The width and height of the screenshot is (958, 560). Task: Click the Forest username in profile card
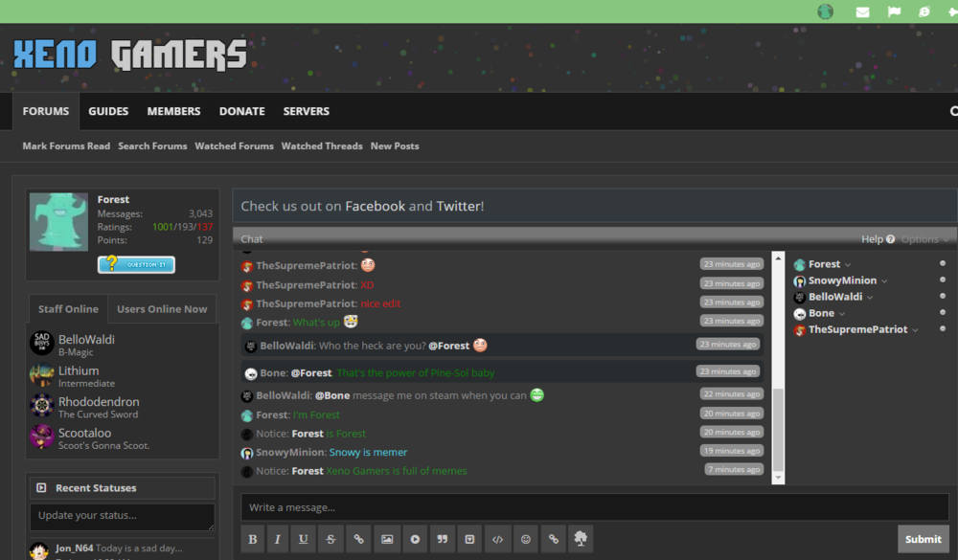tap(113, 199)
